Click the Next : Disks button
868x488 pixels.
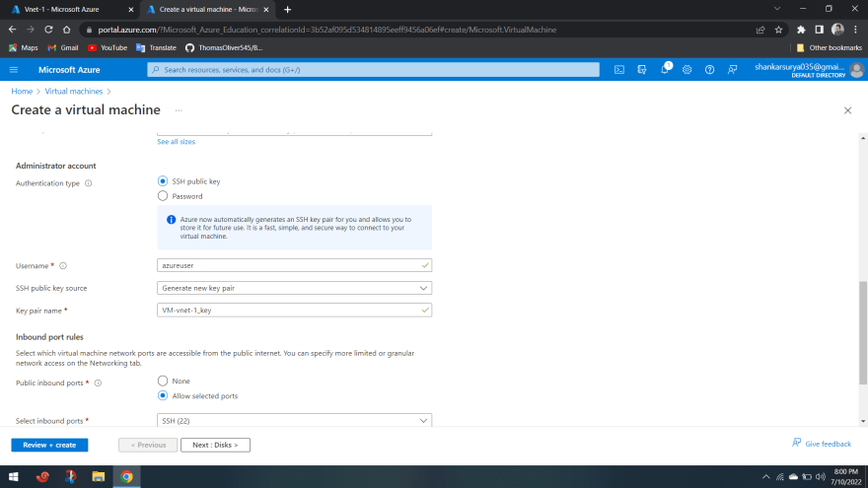[x=215, y=445]
